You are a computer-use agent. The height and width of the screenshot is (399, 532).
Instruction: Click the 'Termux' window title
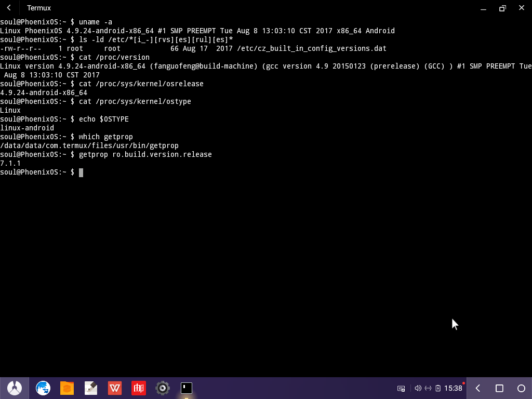pos(38,8)
